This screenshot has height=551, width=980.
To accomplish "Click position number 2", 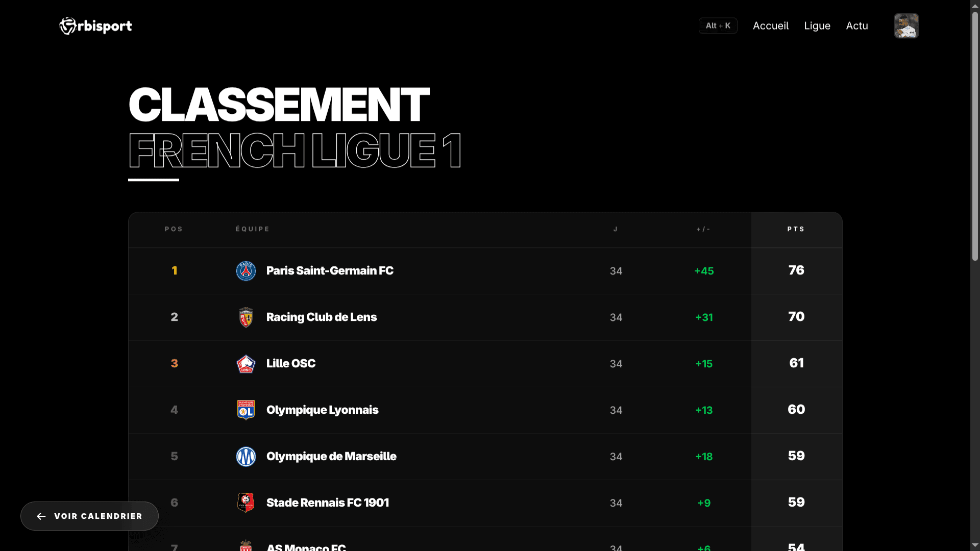I will point(175,317).
